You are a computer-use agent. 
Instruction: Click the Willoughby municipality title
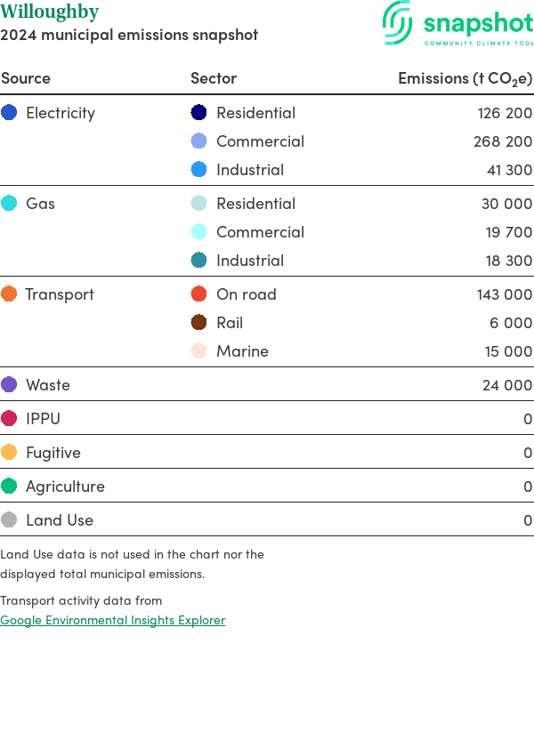[50, 12]
